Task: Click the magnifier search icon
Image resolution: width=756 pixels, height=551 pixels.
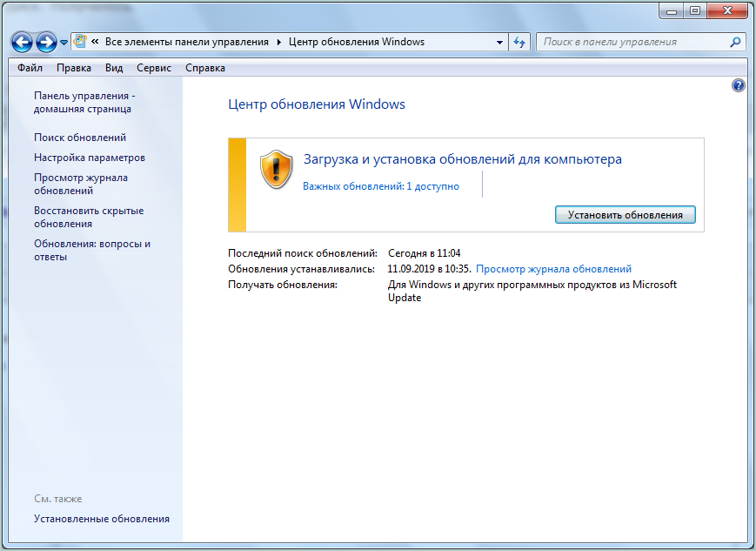Action: [735, 42]
